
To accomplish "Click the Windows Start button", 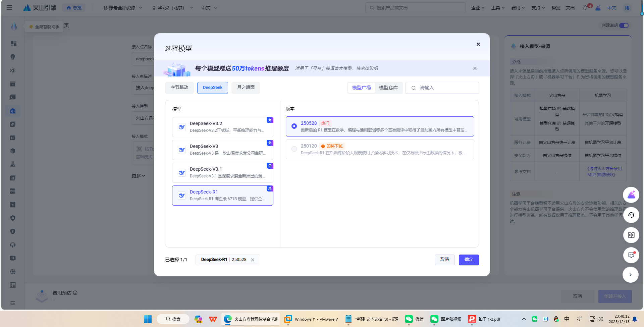I will click(148, 319).
